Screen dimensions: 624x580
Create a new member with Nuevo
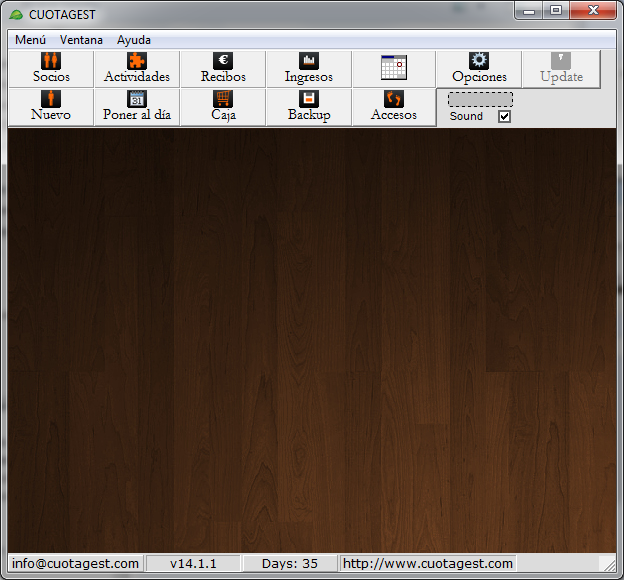(x=51, y=107)
